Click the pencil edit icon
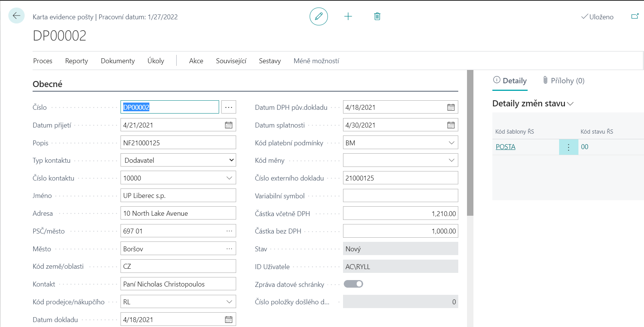This screenshot has height=327, width=644. 318,16
